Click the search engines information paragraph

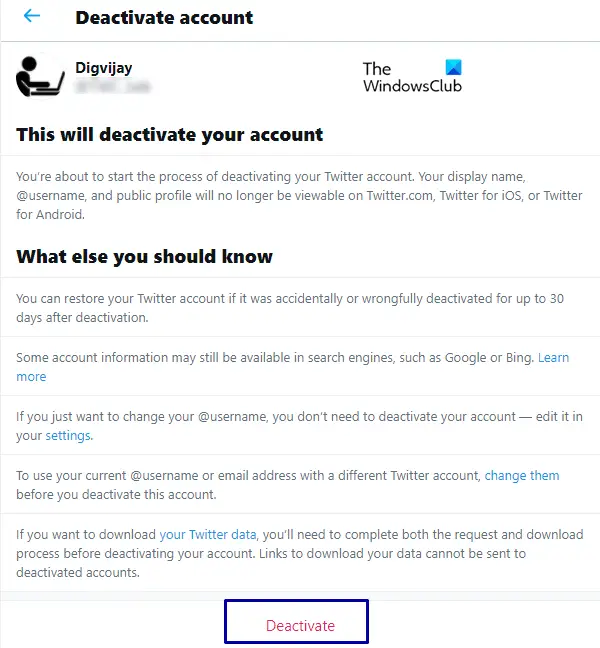pyautogui.click(x=293, y=367)
